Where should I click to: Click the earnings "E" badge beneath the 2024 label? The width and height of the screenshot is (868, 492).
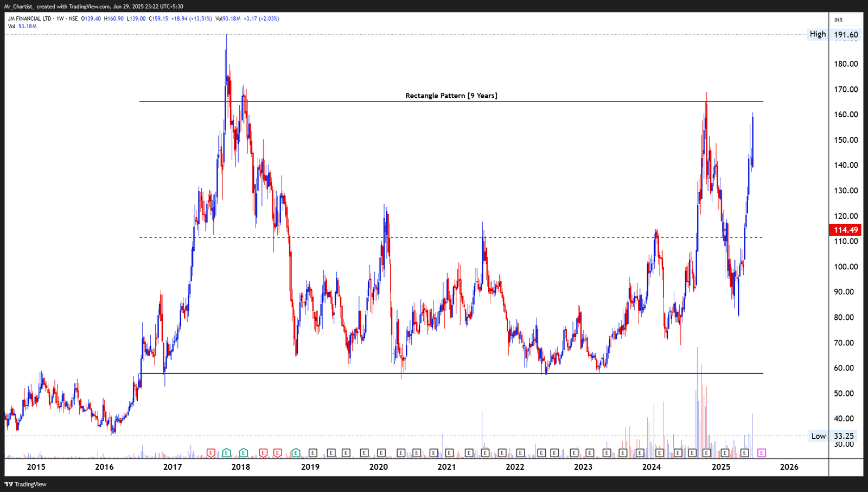tap(659, 452)
